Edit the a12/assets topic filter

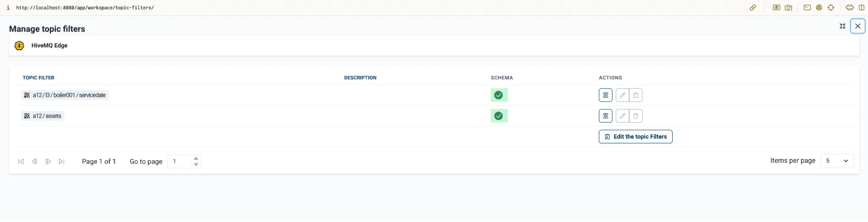pyautogui.click(x=622, y=116)
